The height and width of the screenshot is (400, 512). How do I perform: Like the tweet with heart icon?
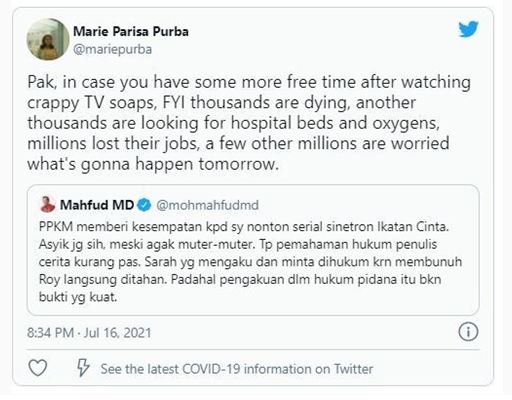pos(38,368)
